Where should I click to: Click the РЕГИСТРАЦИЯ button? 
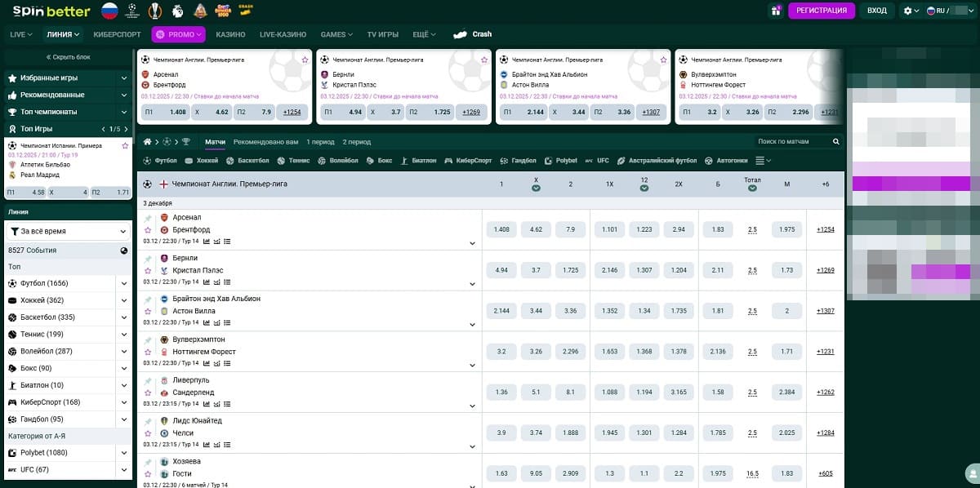click(x=822, y=11)
